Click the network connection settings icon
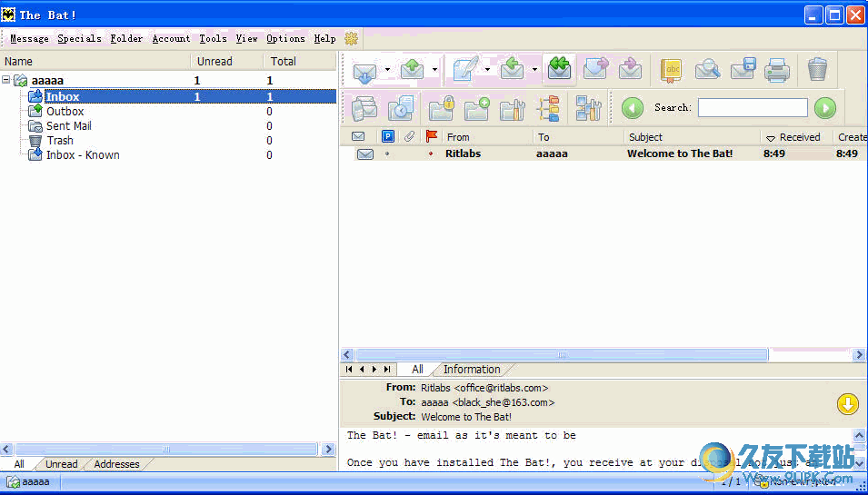The height and width of the screenshot is (495, 868). (588, 108)
